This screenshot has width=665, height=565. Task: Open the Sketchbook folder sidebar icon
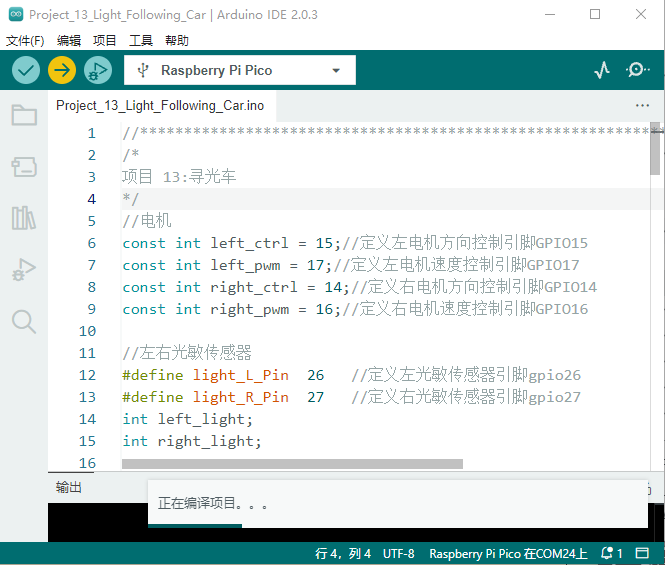(24, 115)
